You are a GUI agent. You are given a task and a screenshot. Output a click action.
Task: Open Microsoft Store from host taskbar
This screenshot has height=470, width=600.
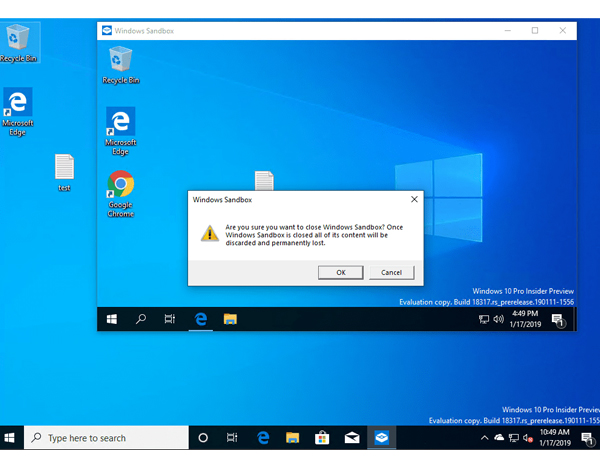(322, 438)
